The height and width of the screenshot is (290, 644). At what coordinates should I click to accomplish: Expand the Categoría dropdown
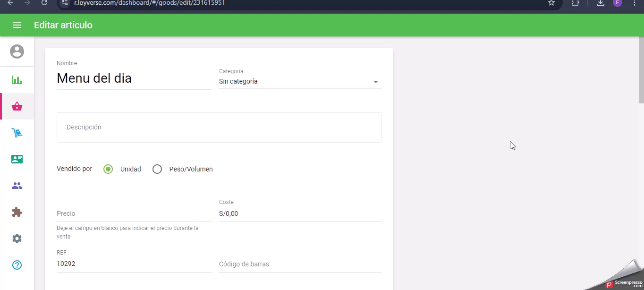[x=300, y=82]
